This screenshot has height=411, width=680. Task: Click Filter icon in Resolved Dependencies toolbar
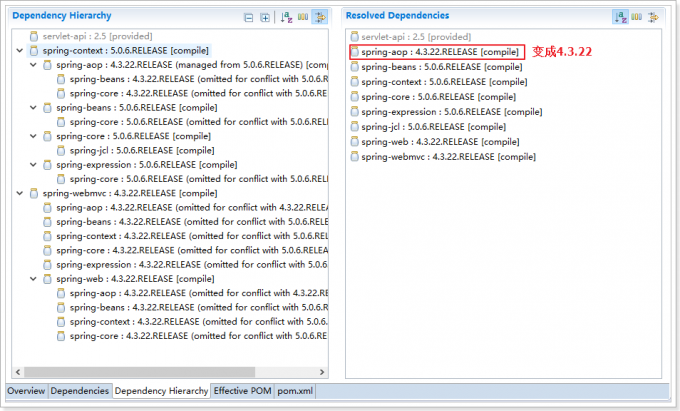point(653,17)
